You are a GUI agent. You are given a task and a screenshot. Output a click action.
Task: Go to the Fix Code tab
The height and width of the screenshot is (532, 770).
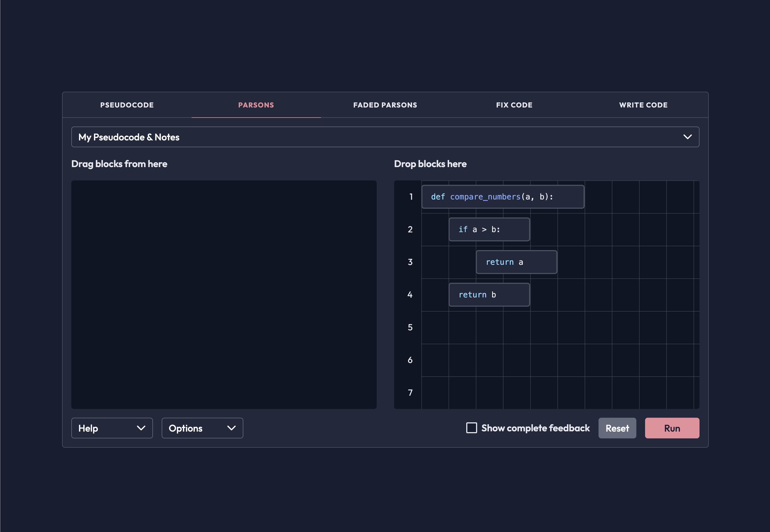click(x=514, y=105)
